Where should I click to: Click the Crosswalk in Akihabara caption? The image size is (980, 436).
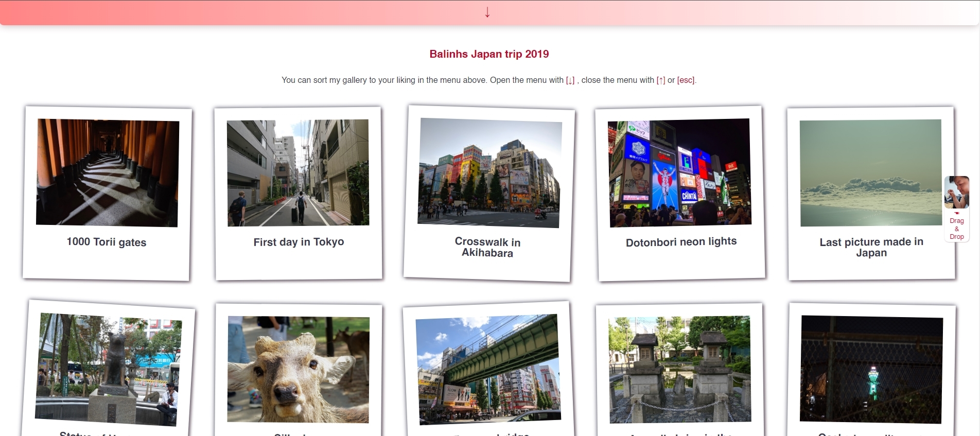[487, 247]
